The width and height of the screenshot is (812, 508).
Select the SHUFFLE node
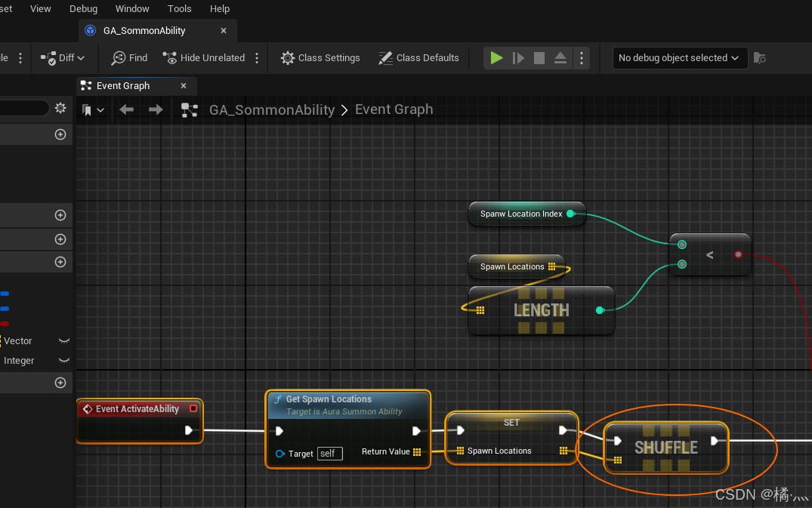pyautogui.click(x=666, y=448)
